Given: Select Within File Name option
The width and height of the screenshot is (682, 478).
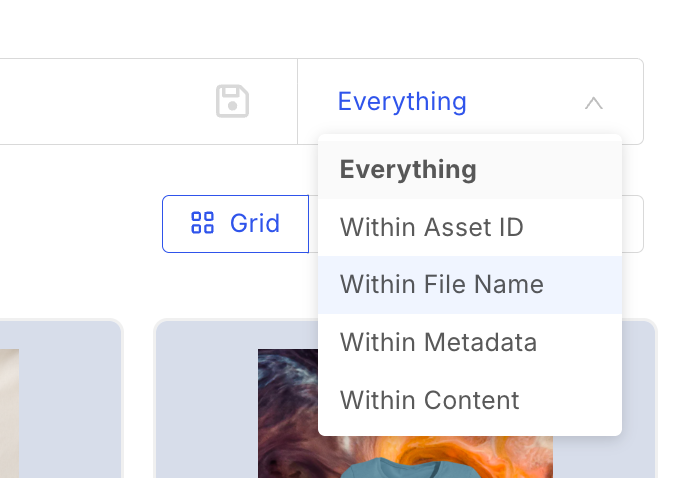Looking at the screenshot, I should (441, 285).
